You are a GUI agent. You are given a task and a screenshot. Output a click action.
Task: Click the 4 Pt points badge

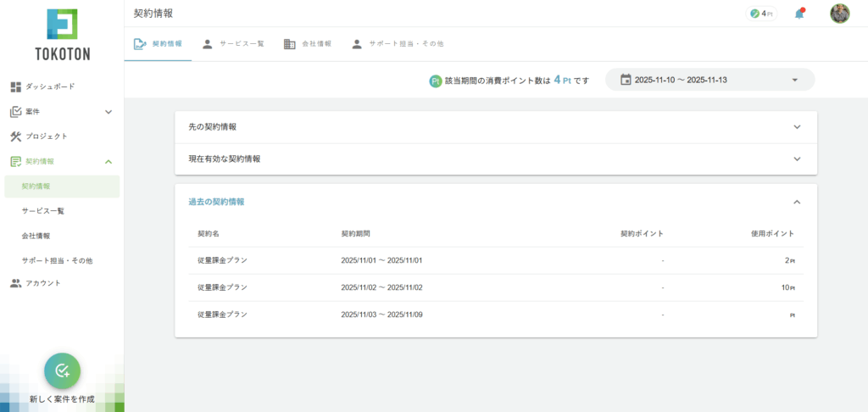tap(760, 14)
